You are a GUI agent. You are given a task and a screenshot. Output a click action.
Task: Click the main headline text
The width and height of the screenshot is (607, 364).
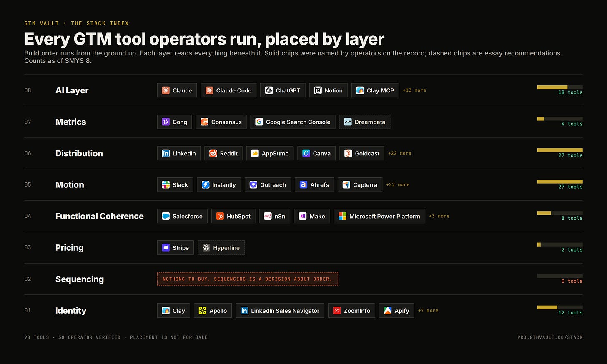[204, 39]
